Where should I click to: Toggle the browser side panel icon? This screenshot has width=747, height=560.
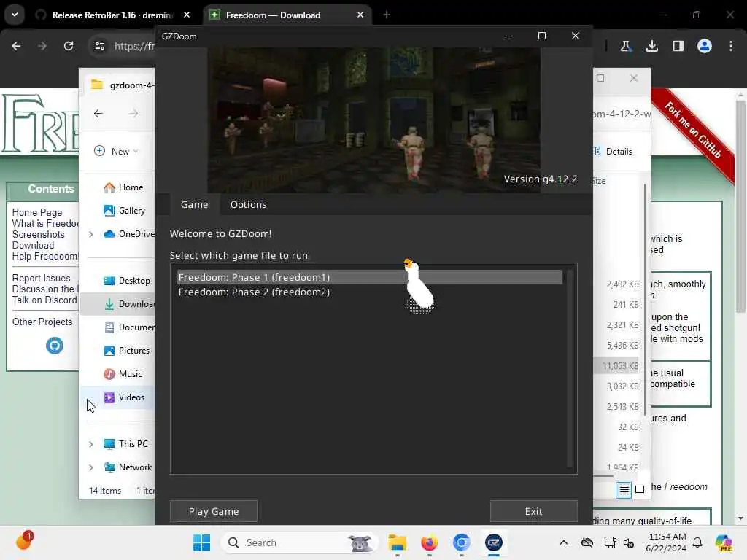(678, 46)
